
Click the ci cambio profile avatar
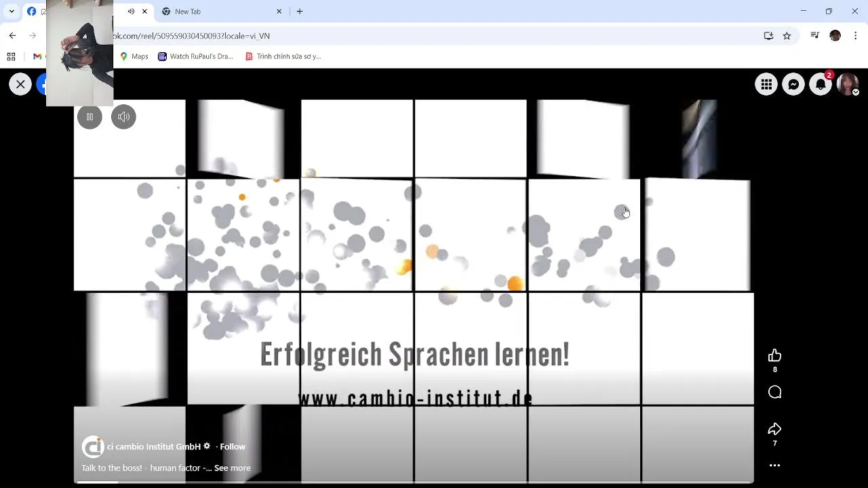pyautogui.click(x=92, y=447)
